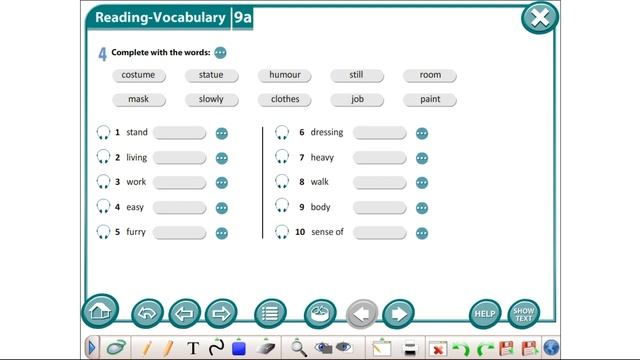Viewport: 640px width, 360px height.
Task: Click the answer blank after 'sense of'
Action: [380, 233]
